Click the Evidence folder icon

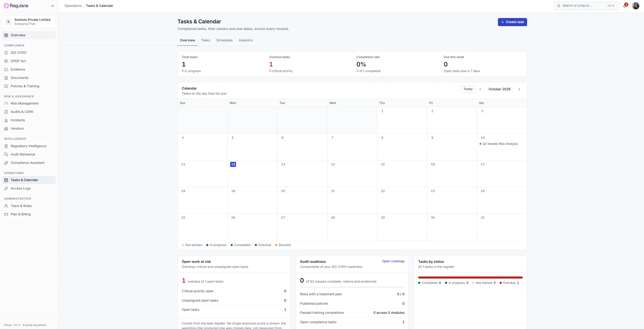point(6,70)
